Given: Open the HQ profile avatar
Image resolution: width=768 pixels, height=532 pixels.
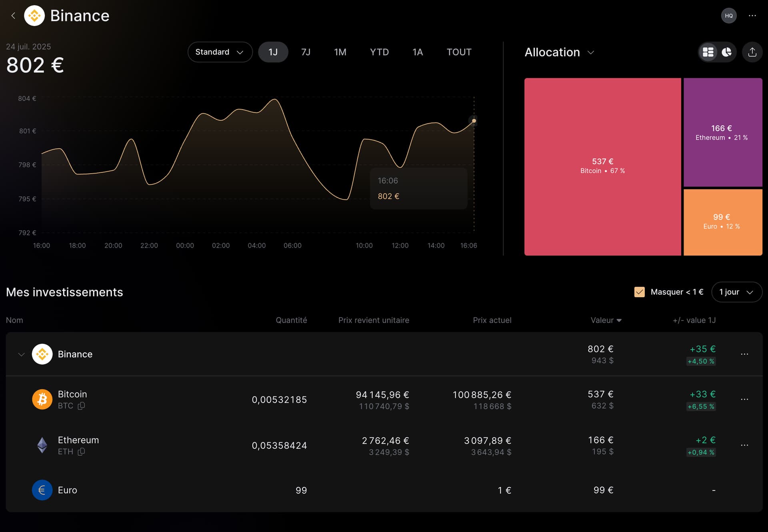Looking at the screenshot, I should [x=728, y=16].
